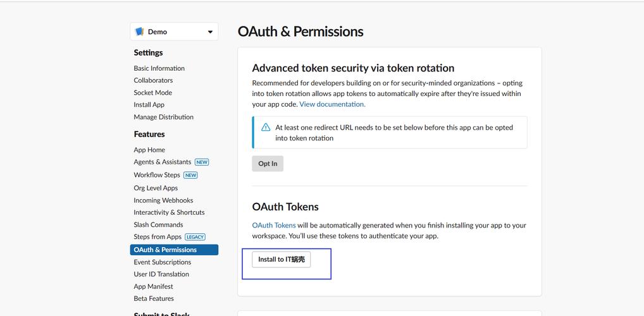
Task: Click the warning triangle icon in notice
Action: (266, 127)
